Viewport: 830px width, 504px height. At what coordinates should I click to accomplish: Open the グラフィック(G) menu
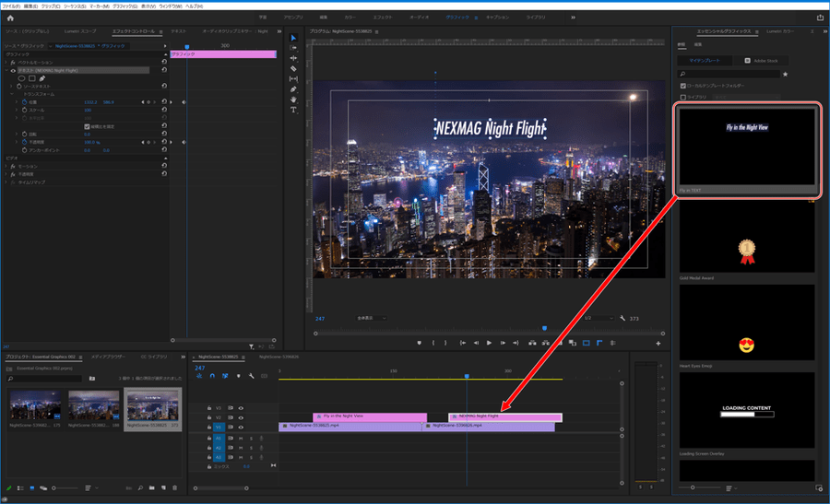(125, 6)
